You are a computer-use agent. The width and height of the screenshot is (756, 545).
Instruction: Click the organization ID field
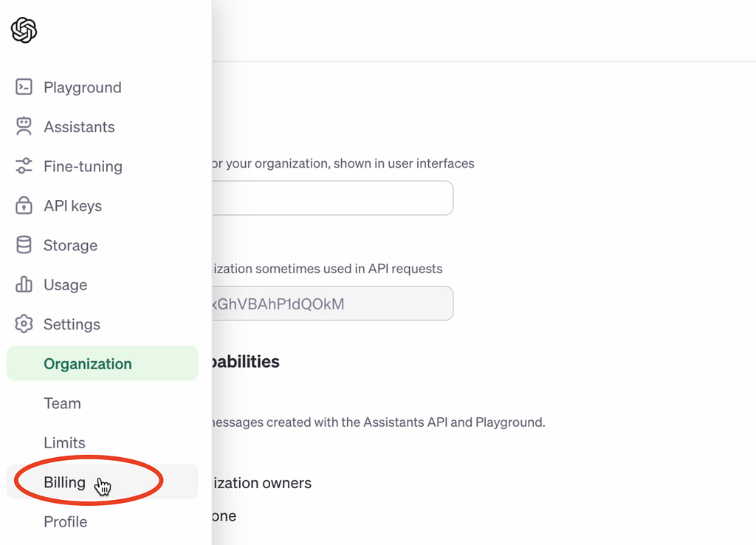(x=332, y=303)
